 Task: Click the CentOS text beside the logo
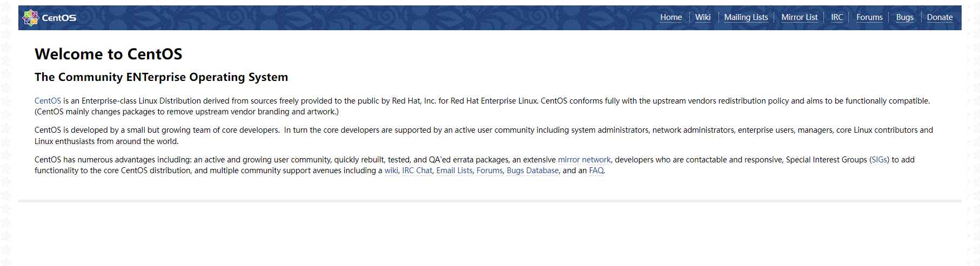point(59,18)
